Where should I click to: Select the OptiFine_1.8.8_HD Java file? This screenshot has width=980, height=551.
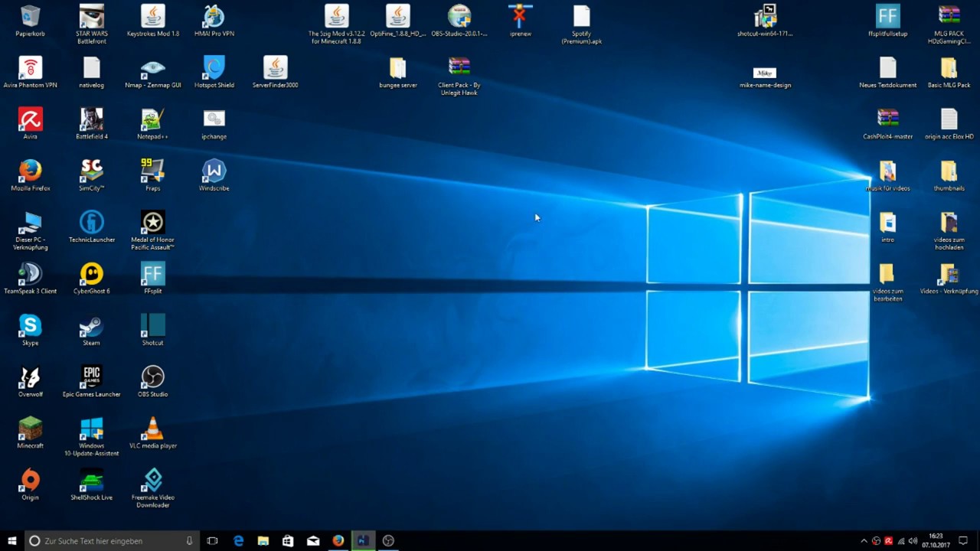[398, 17]
